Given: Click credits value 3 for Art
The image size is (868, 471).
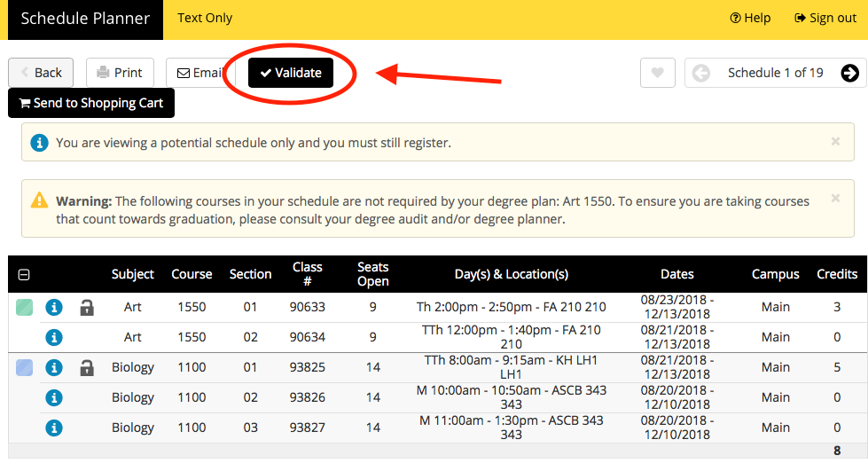Looking at the screenshot, I should pos(837,307).
